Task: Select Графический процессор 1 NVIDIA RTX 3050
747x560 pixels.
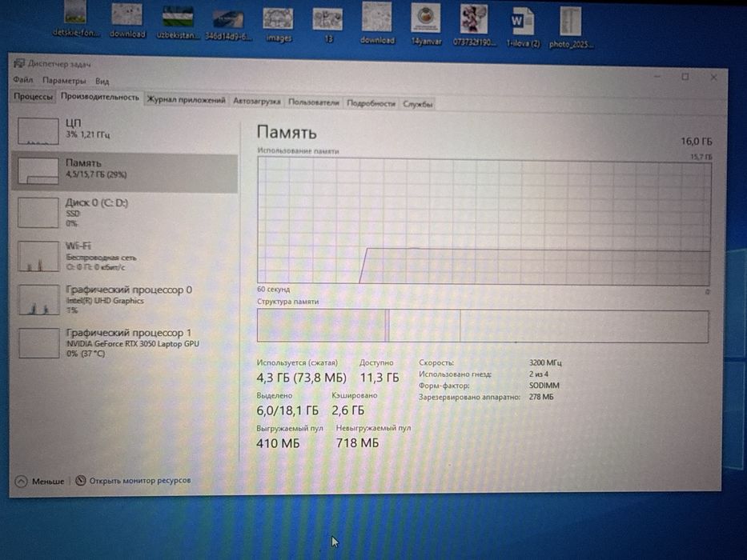Action: coord(125,343)
